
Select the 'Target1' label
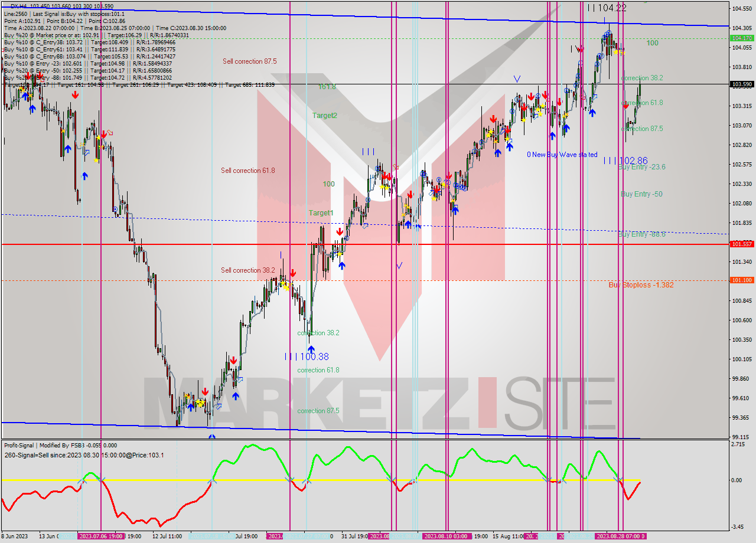click(321, 212)
